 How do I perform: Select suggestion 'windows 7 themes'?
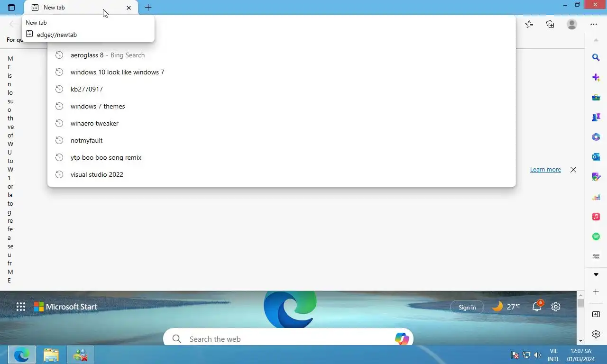[281, 106]
